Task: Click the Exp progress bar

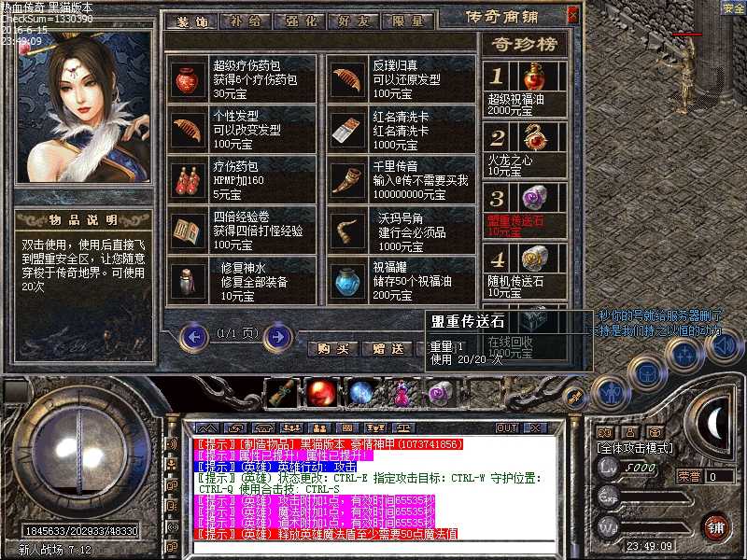Action: (x=656, y=497)
